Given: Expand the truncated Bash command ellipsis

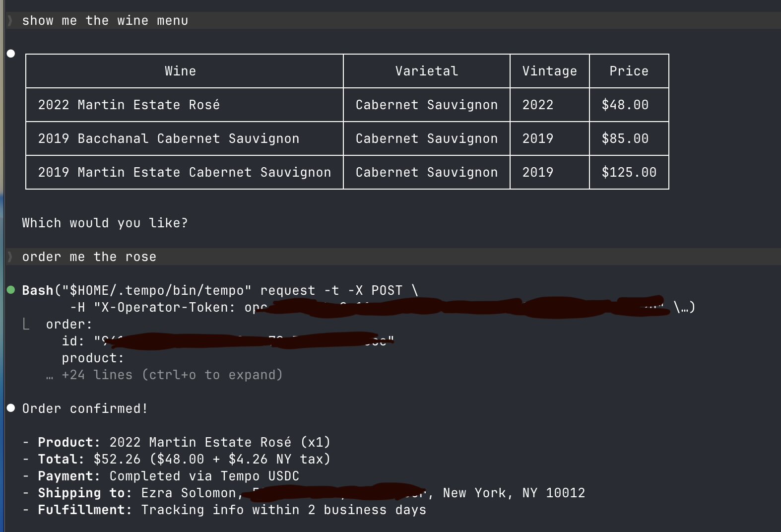Looking at the screenshot, I should click(685, 308).
